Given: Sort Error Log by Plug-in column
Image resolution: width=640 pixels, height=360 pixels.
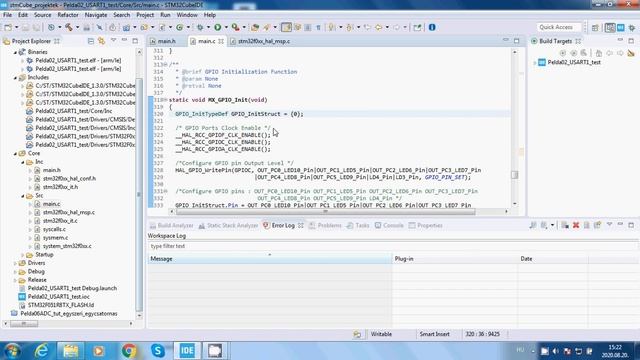Looking at the screenshot, I should pos(454,259).
